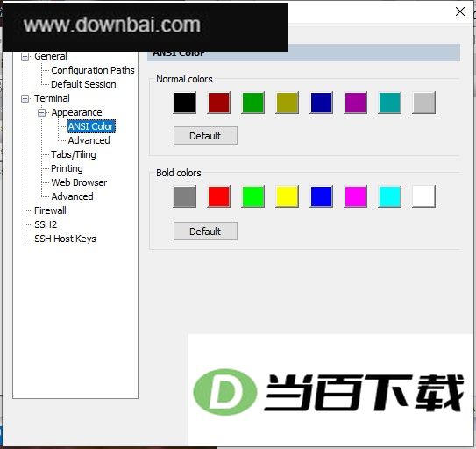Pick the white bold color swatch
The height and width of the screenshot is (449, 476).
pos(424,196)
